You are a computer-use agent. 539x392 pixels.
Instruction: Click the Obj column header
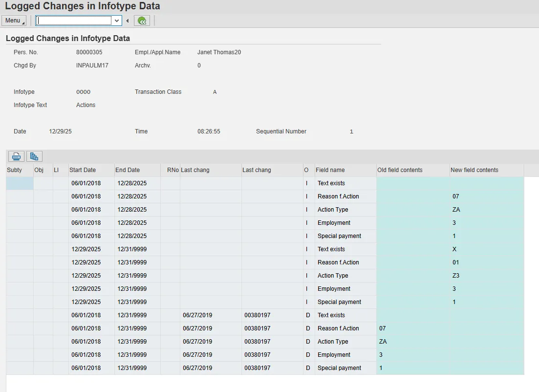coord(43,170)
